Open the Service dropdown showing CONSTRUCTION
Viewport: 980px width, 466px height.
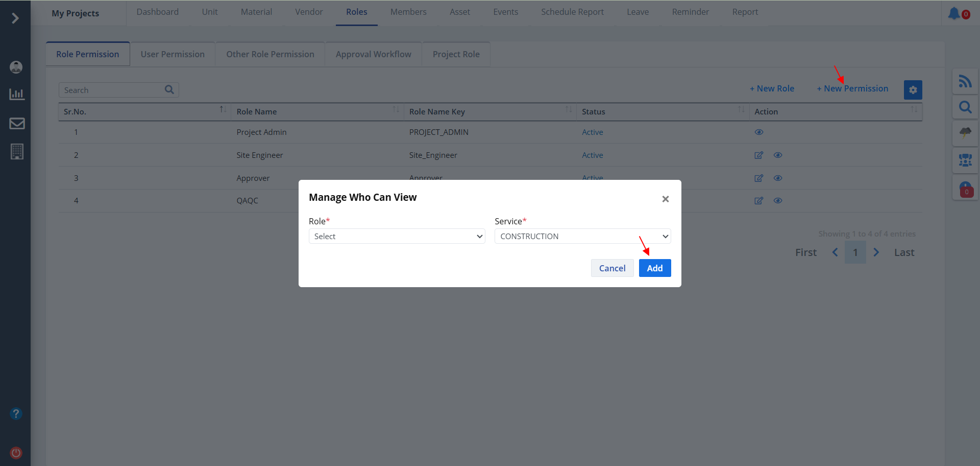click(x=582, y=236)
